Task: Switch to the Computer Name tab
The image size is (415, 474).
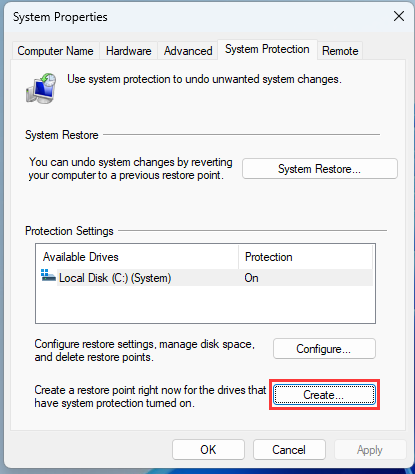Action: click(x=55, y=51)
